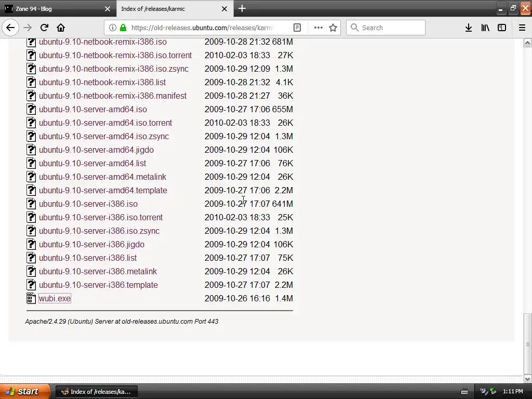The width and height of the screenshot is (532, 399).
Task: Open the Library bookmarks icon
Action: 485,28
